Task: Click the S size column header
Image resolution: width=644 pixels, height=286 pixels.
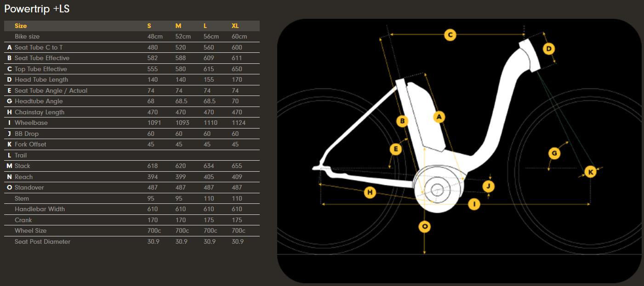Action: tap(149, 26)
